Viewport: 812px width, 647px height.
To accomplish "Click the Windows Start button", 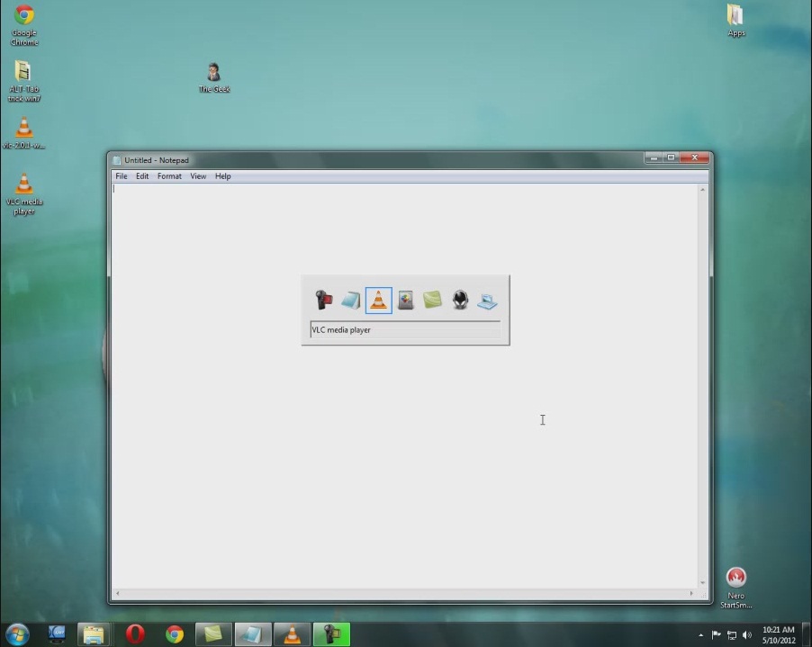I will (14, 634).
